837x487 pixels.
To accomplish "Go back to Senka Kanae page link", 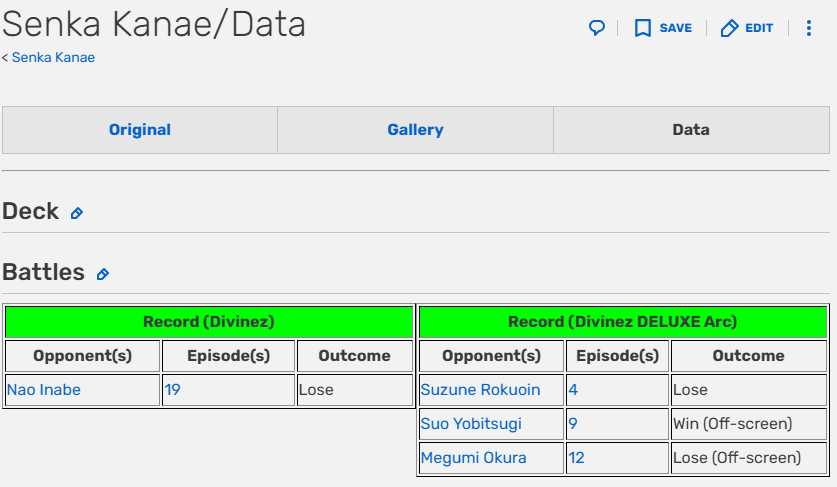I will (53, 57).
